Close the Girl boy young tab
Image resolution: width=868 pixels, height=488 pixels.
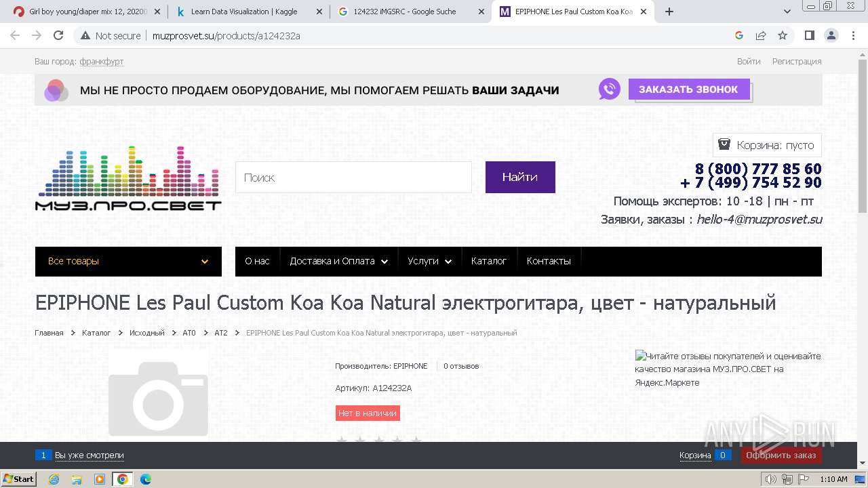pos(157,12)
